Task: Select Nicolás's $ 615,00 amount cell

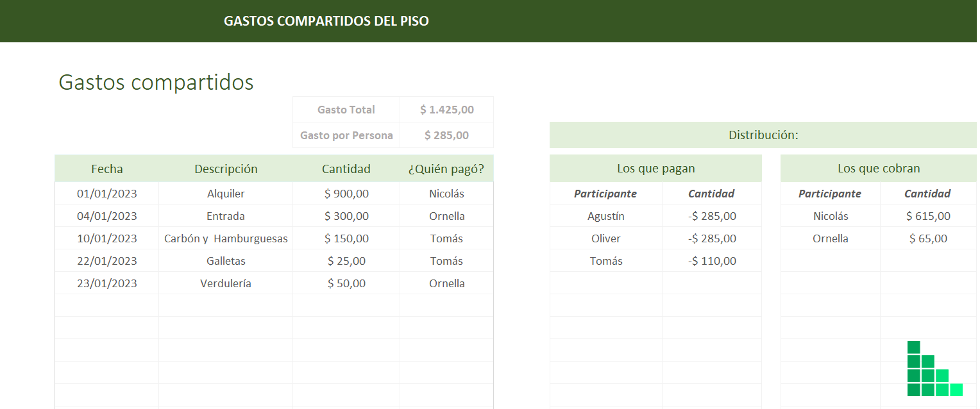Action: point(928,216)
